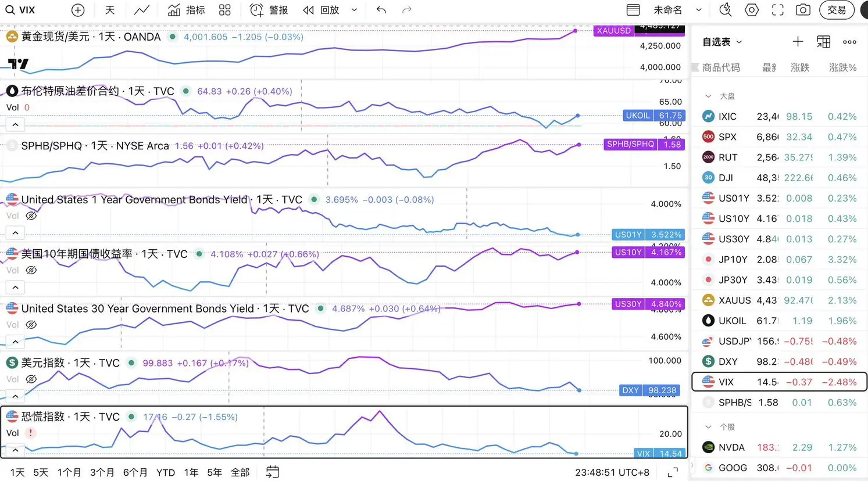Select the 1天 time range
Image resolution: width=868 pixels, height=481 pixels.
(17, 472)
